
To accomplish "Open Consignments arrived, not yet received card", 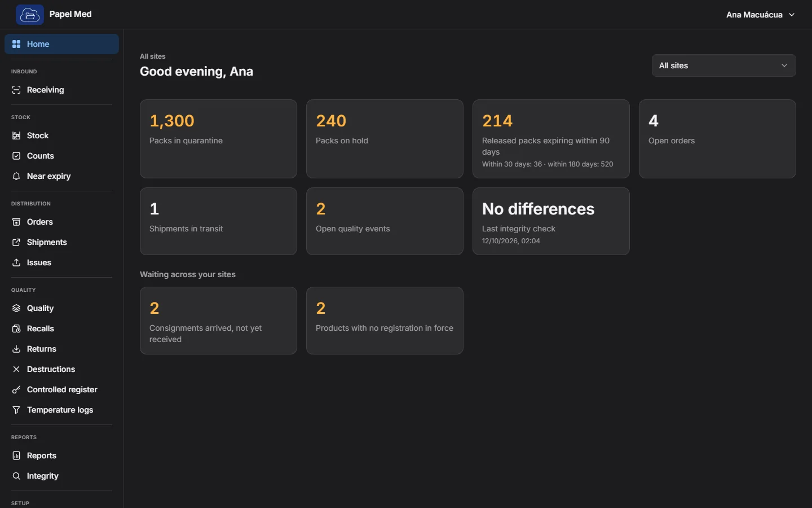I will coord(218,321).
